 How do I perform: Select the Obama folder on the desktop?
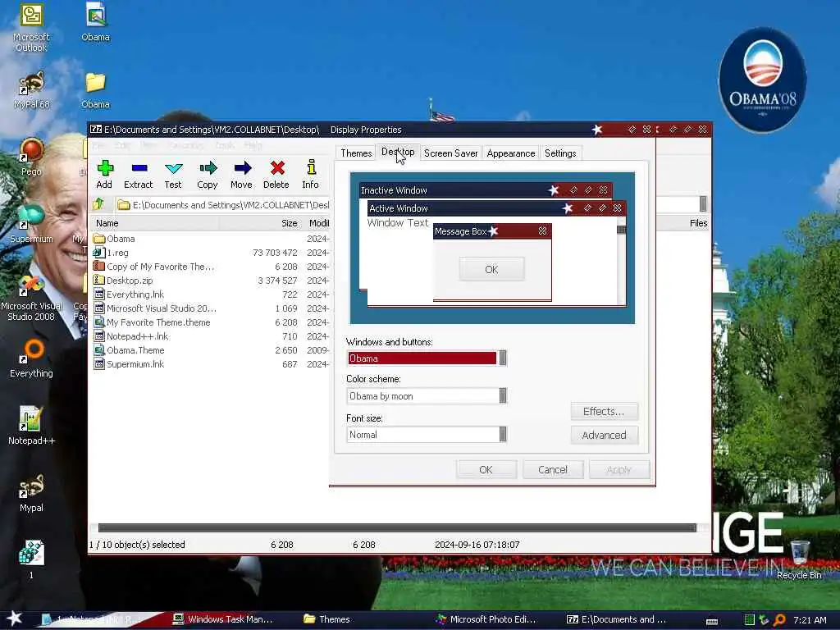(95, 90)
